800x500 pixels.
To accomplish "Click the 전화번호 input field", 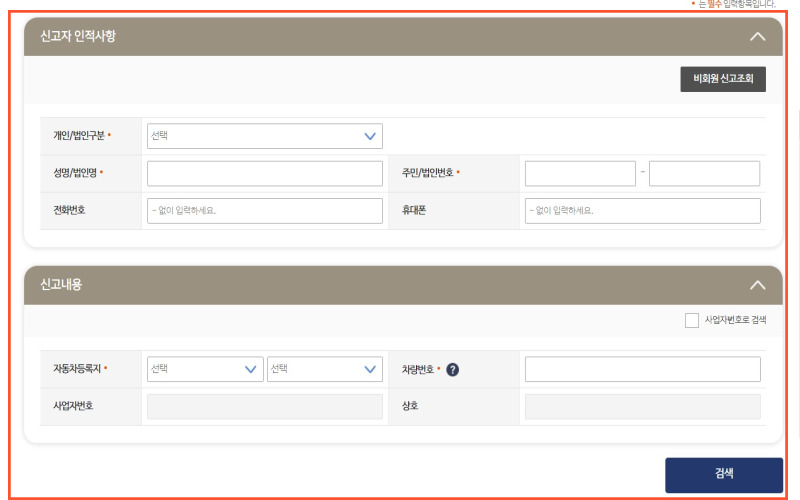I will click(x=265, y=211).
